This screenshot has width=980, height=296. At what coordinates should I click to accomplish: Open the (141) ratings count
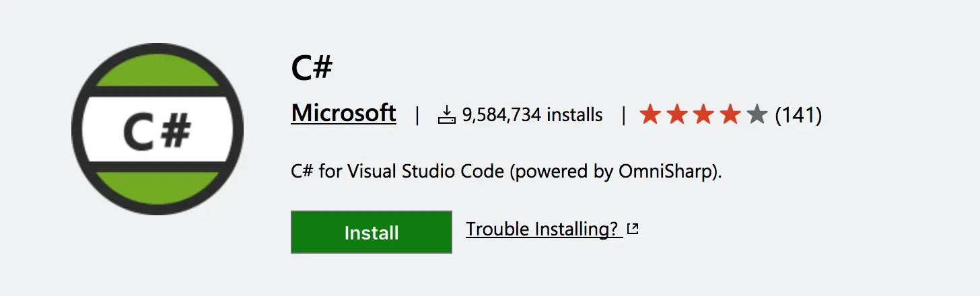tap(798, 115)
